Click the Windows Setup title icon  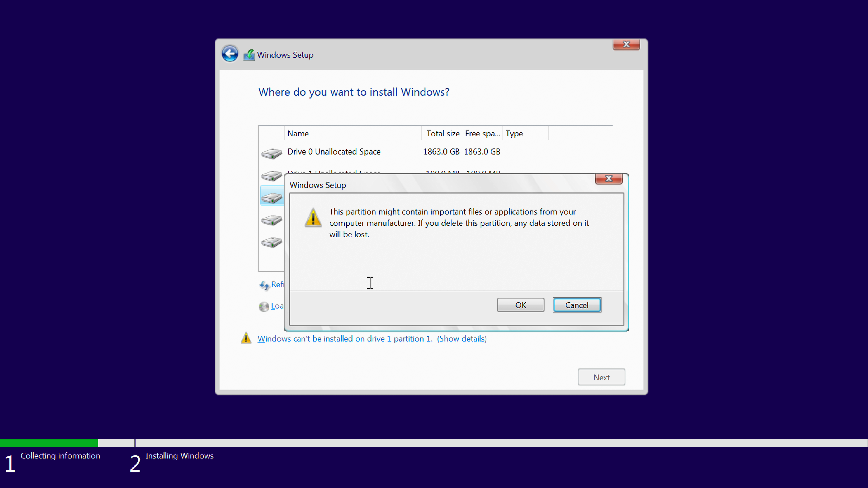coord(249,55)
